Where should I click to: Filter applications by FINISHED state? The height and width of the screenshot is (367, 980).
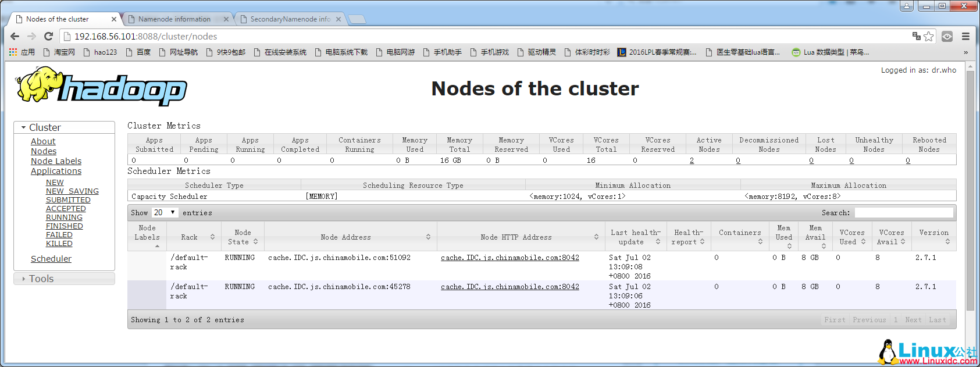click(64, 226)
